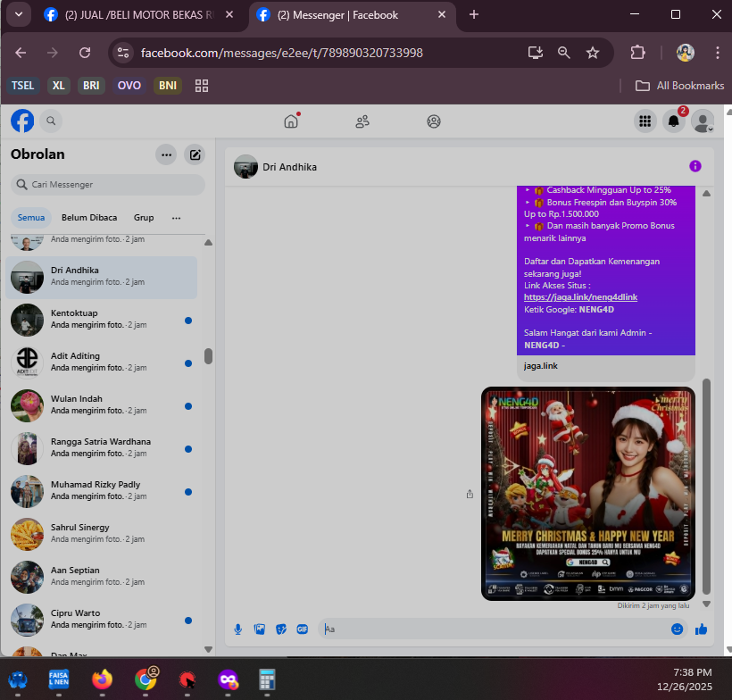Image resolution: width=732 pixels, height=700 pixels.
Task: Choose a GIF with the GIF icon
Action: [x=303, y=629]
